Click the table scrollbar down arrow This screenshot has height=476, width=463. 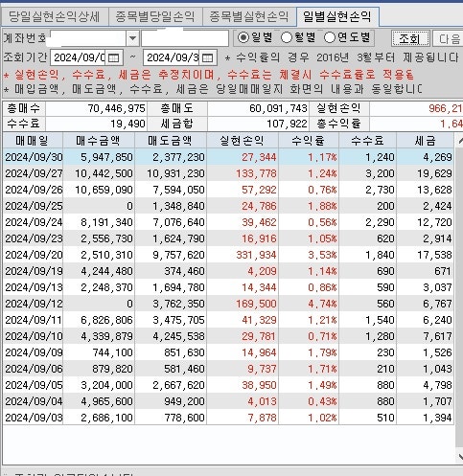click(459, 456)
